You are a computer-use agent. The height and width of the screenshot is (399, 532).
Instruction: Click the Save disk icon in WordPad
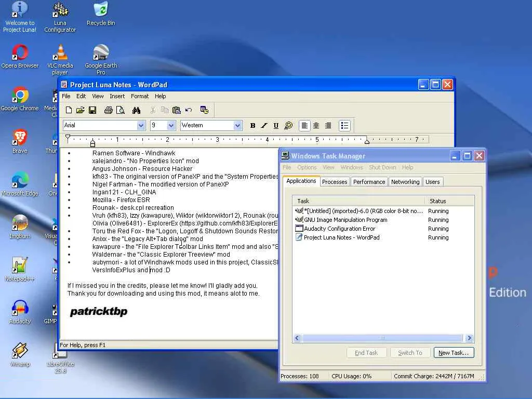pyautogui.click(x=92, y=110)
